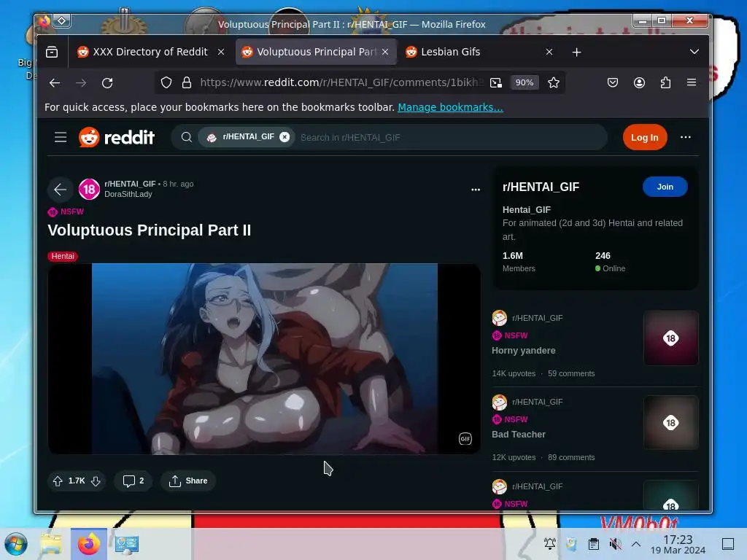The height and width of the screenshot is (560, 747).
Task: Go back using the post's back arrow
Action: (x=60, y=190)
